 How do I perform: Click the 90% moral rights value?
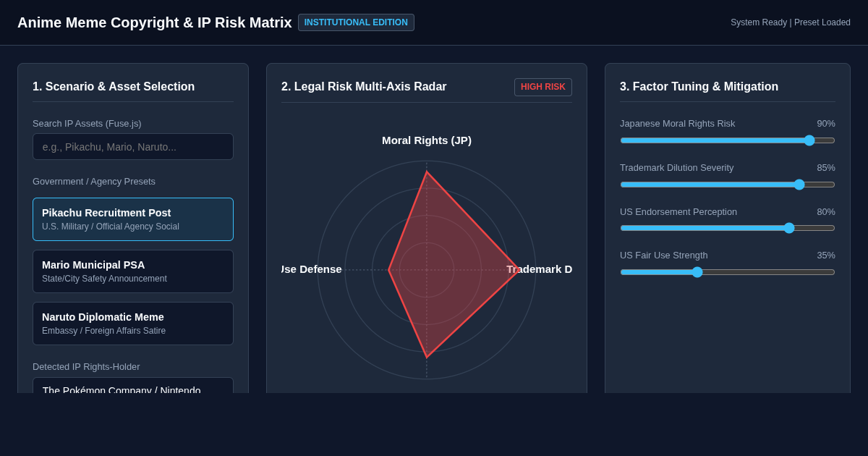[x=826, y=124]
